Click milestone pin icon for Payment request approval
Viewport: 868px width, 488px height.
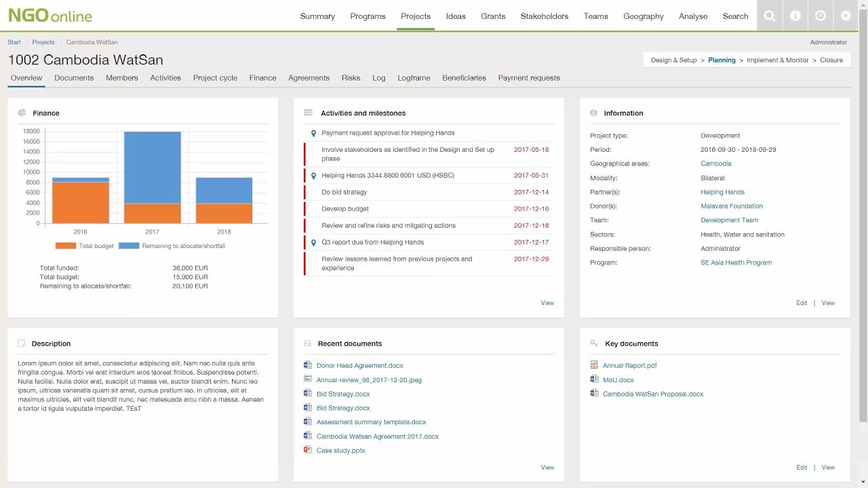pos(313,134)
